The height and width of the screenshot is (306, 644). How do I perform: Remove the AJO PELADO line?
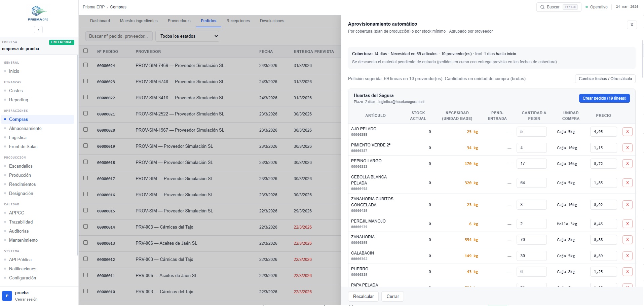tap(627, 132)
